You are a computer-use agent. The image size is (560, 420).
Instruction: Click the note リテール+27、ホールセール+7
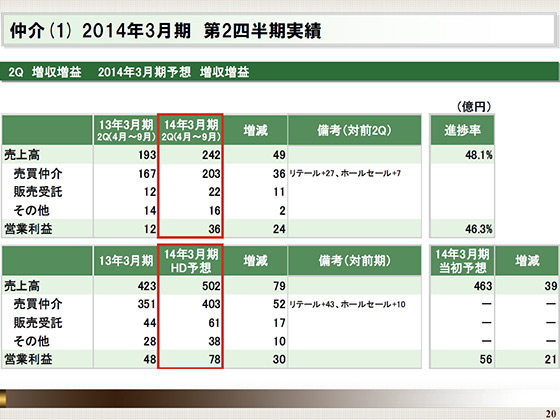click(345, 174)
